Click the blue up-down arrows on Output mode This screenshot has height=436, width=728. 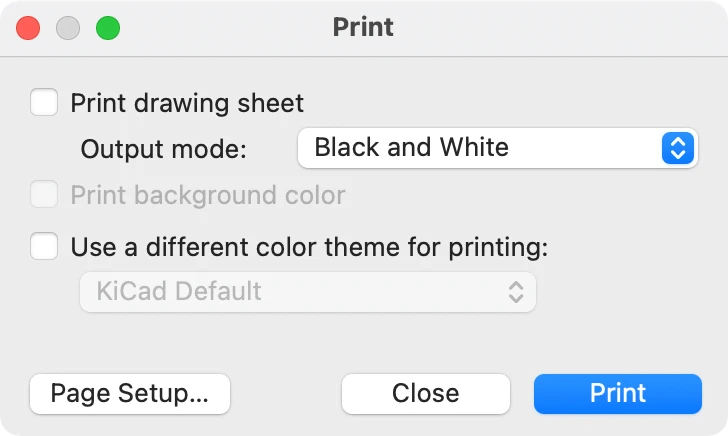(677, 148)
